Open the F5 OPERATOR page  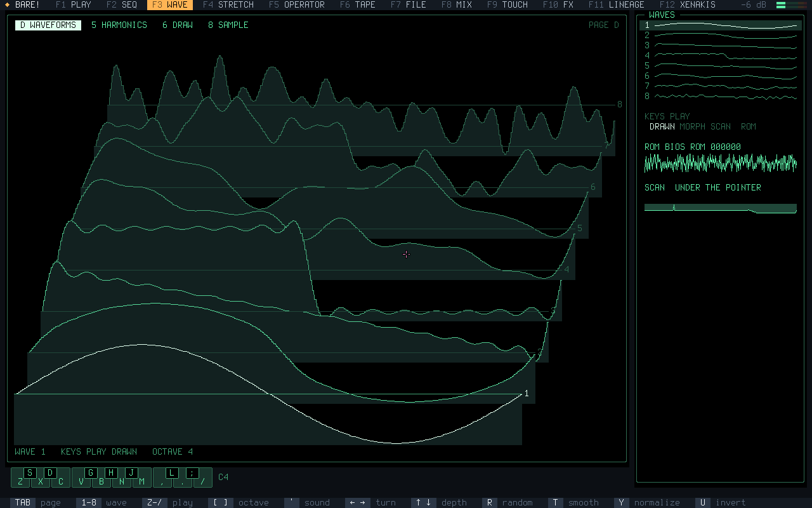(297, 4)
